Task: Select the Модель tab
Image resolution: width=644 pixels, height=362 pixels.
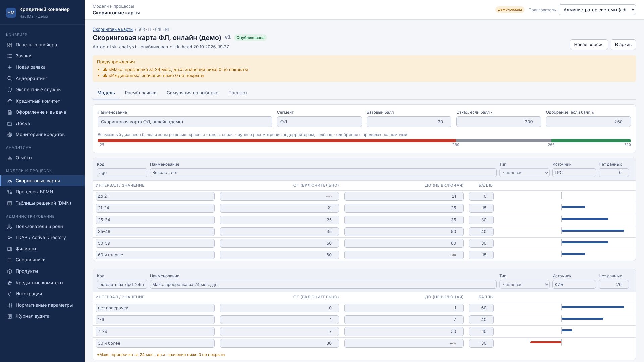Action: pos(106,93)
